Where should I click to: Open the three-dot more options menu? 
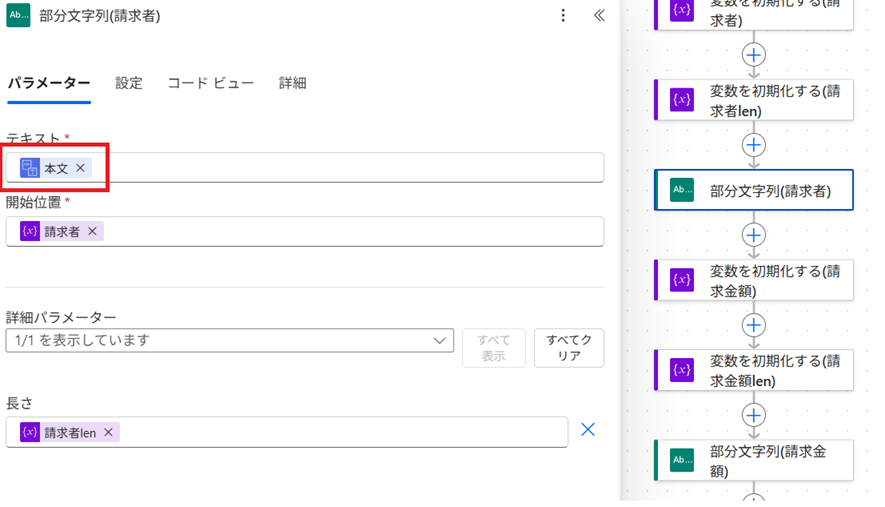click(564, 16)
